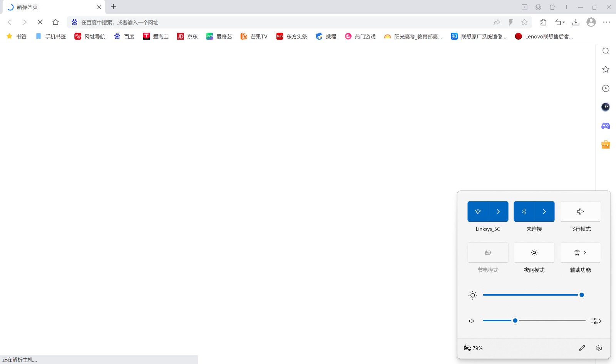Open the sidebar search icon
Viewport: 616px width, 364px height.
point(606,51)
